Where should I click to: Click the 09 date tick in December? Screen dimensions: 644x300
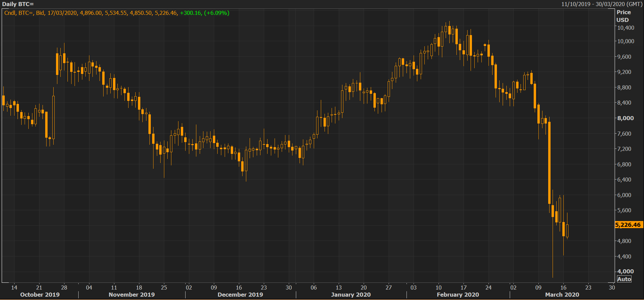214,288
